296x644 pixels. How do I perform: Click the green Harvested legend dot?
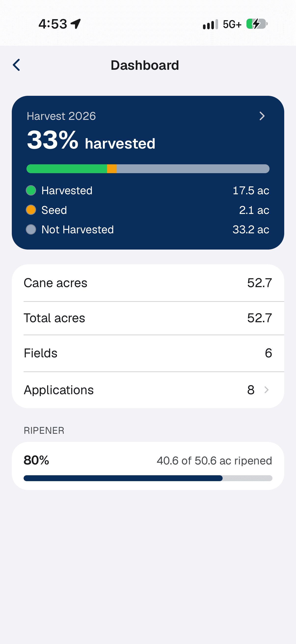[x=31, y=191]
